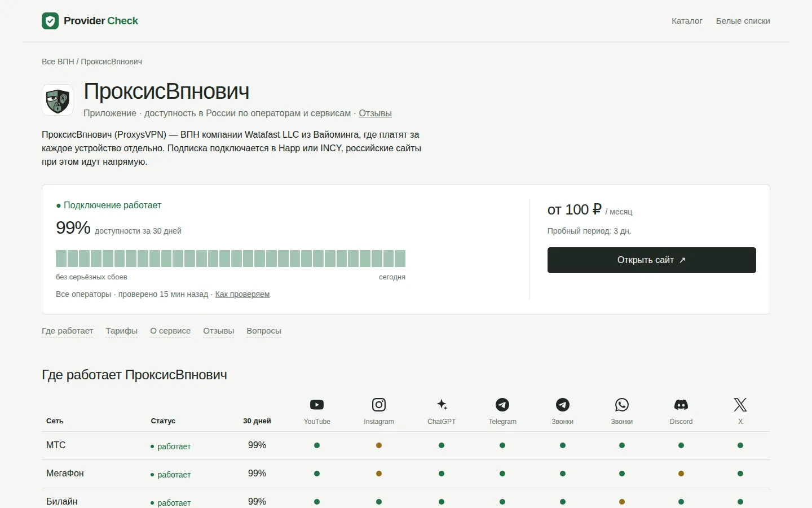
Task: Navigate to Все ВПН breadcrumb
Action: click(58, 62)
